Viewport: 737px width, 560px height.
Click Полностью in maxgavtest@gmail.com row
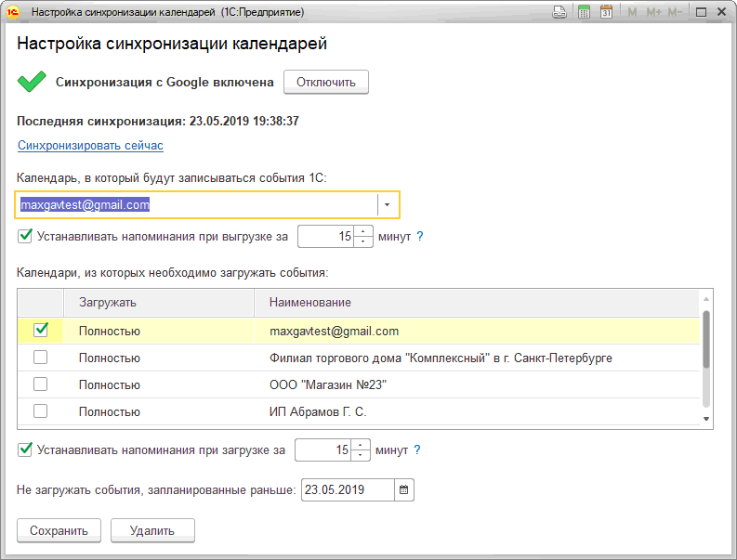tap(110, 332)
